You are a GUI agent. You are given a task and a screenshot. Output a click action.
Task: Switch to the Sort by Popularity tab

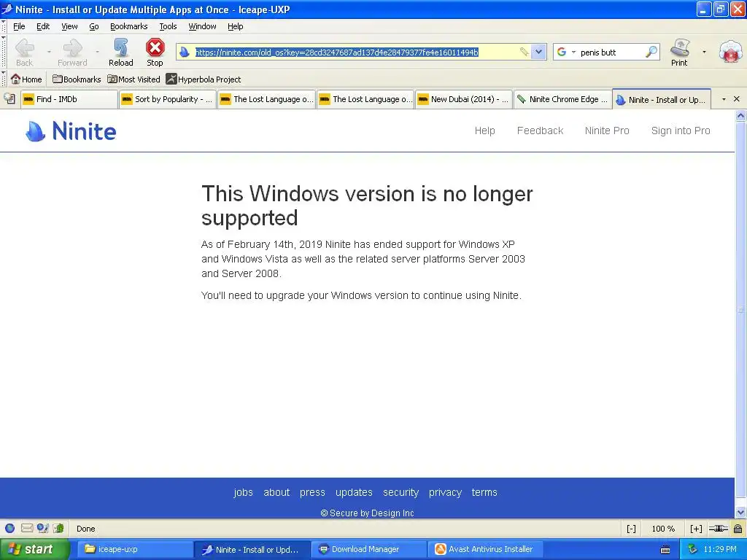pyautogui.click(x=167, y=99)
